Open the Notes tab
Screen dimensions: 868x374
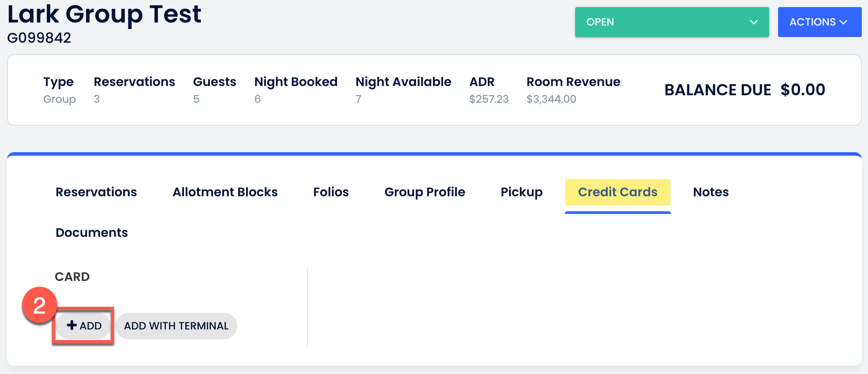click(x=711, y=192)
